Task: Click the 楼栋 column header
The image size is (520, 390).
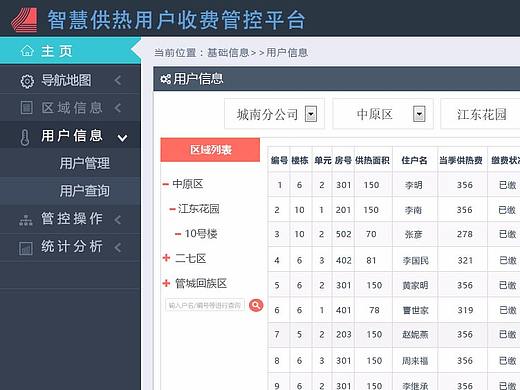Action: coord(300,160)
